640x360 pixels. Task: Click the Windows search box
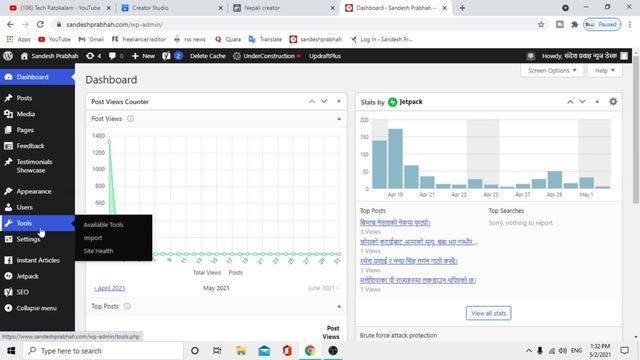(103, 351)
